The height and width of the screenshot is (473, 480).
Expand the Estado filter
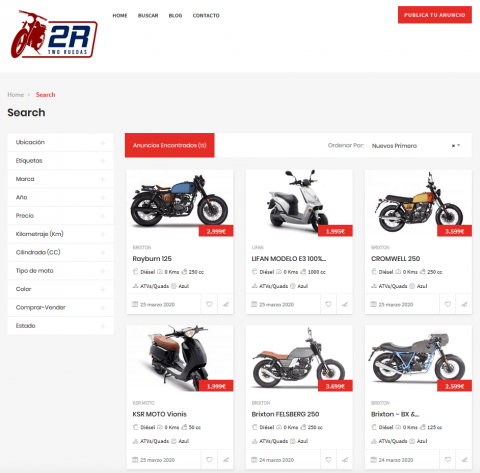click(61, 326)
